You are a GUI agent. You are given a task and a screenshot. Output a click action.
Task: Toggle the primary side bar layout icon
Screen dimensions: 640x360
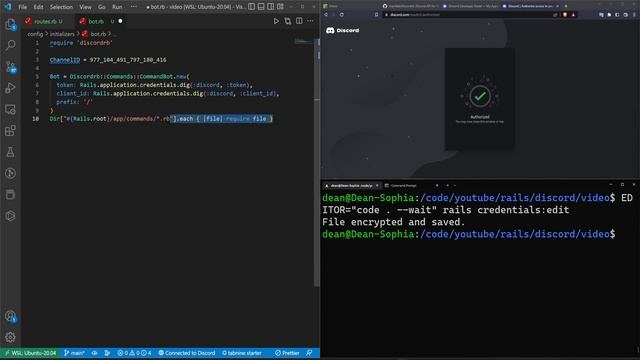[x=251, y=7]
